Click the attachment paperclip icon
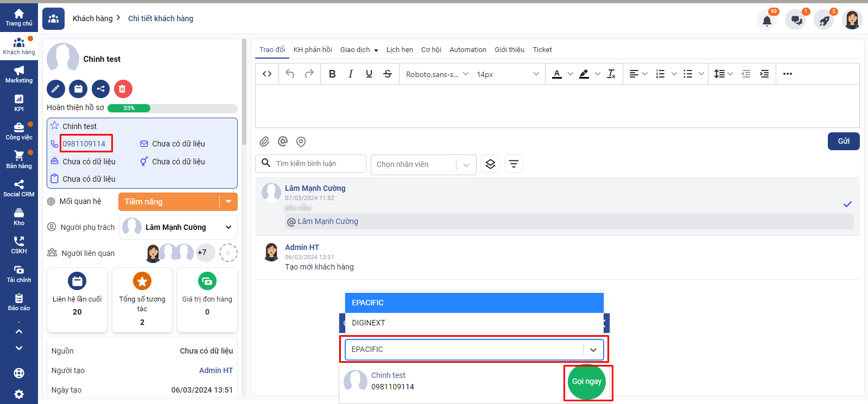 pos(264,142)
